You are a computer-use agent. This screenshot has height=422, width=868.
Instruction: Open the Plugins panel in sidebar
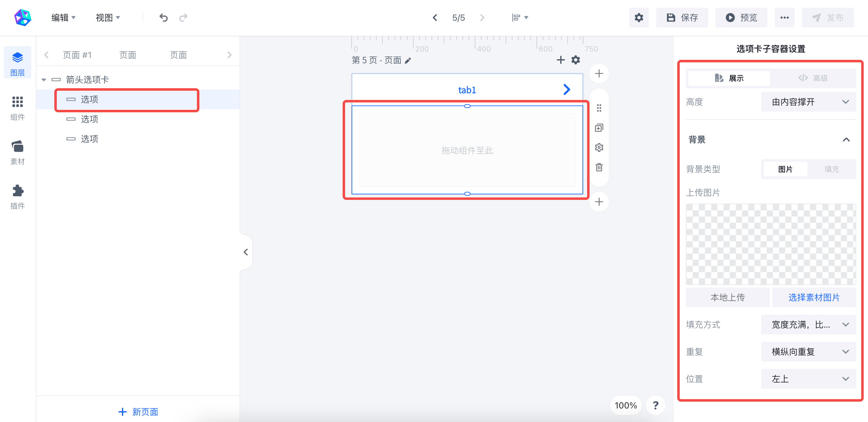coord(18,197)
